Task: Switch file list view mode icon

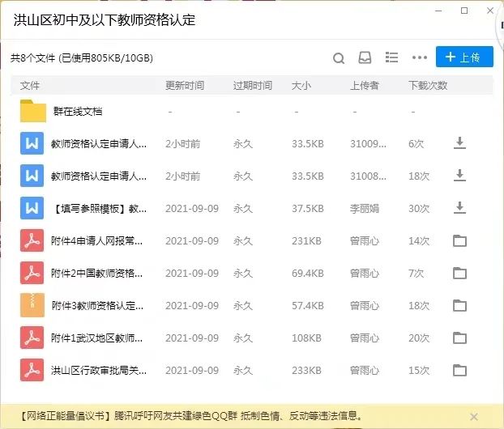Action: click(x=392, y=57)
